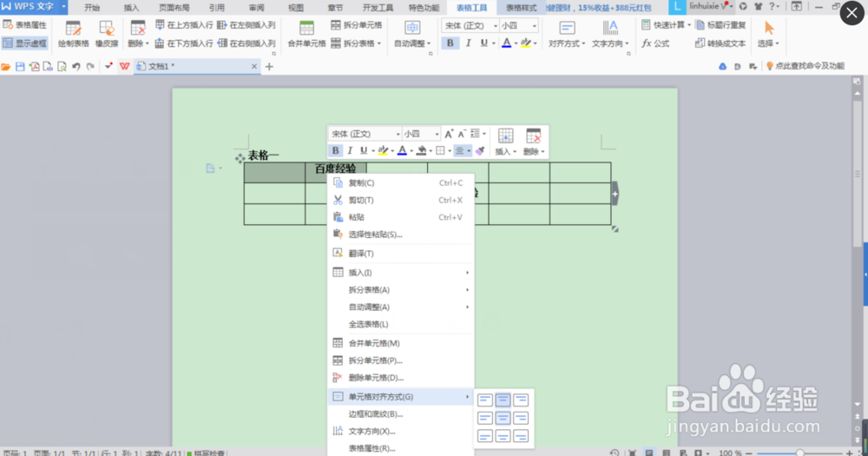Open 快速计算 dropdown in ribbon
Screen dimensions: 868x456
[666, 25]
